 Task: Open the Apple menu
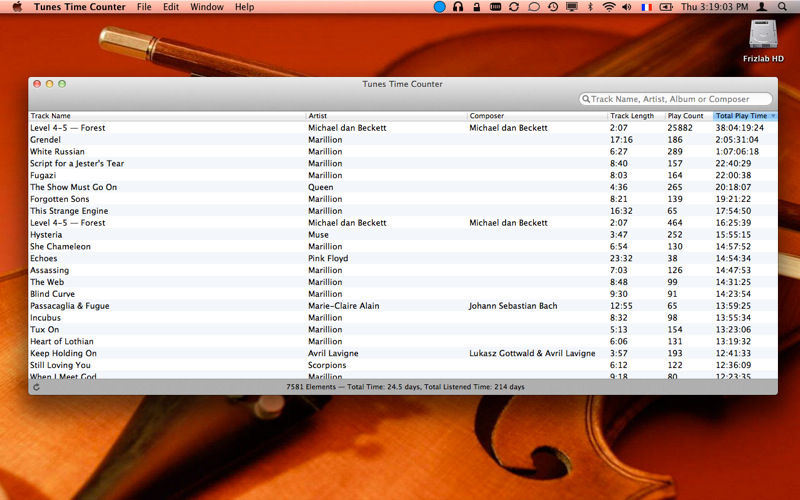pos(17,7)
